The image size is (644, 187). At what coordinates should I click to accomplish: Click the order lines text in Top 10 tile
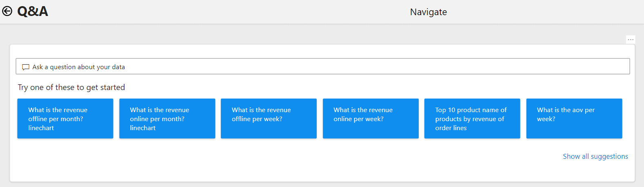[x=451, y=128]
